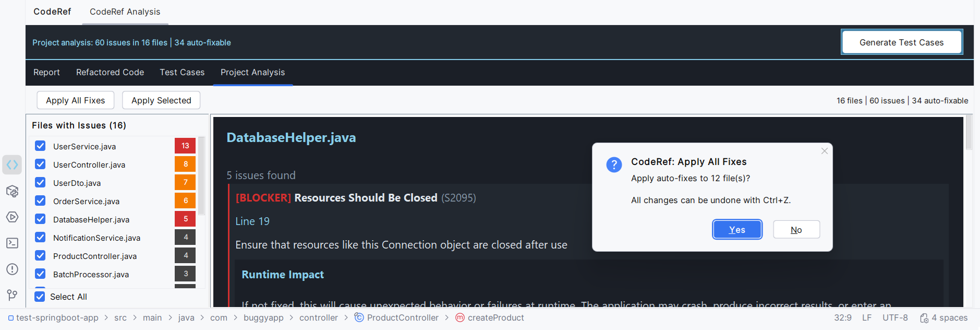Open the LF line separator dropdown
The image size is (980, 330).
[x=867, y=317]
